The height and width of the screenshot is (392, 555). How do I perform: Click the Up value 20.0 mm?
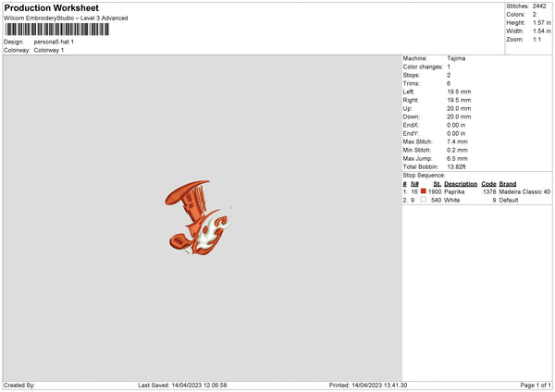tap(459, 108)
